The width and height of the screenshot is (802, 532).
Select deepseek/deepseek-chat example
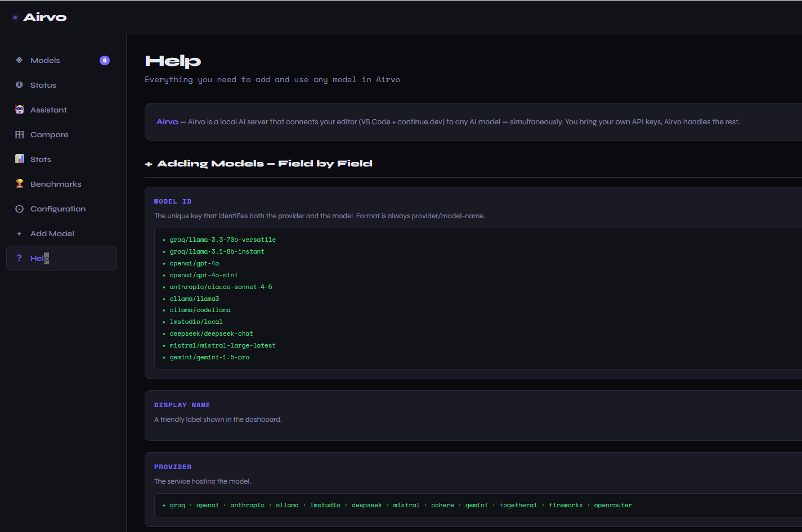[211, 333]
